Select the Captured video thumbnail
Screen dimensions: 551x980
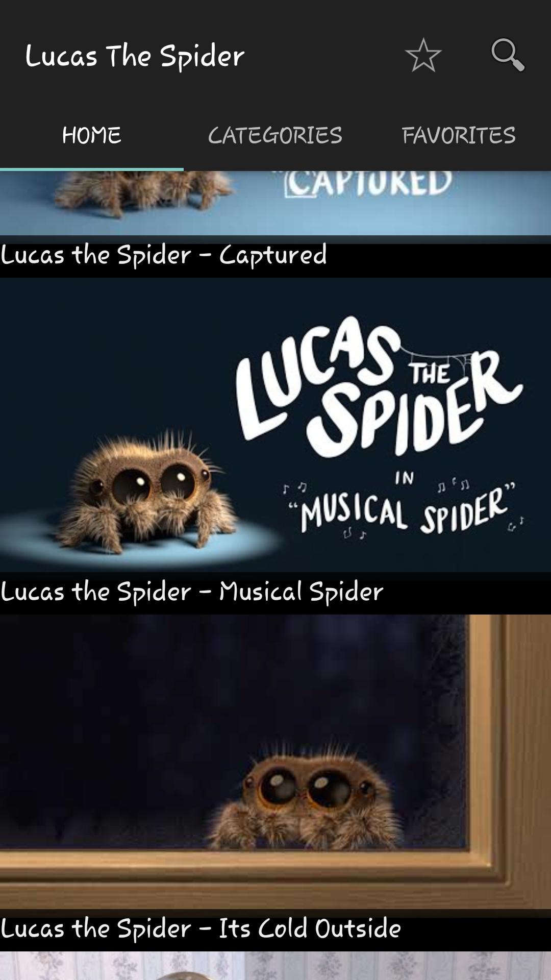click(275, 203)
